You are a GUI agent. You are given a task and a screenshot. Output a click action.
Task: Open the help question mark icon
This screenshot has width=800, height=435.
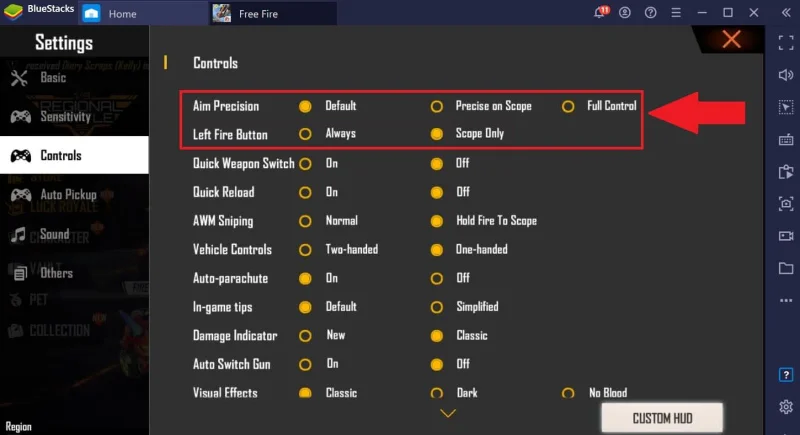point(651,13)
